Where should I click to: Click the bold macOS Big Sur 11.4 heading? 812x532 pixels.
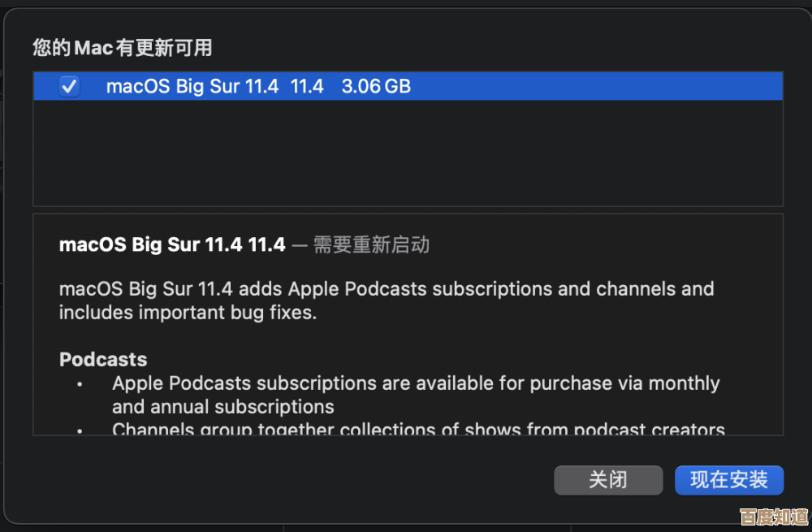(x=172, y=244)
